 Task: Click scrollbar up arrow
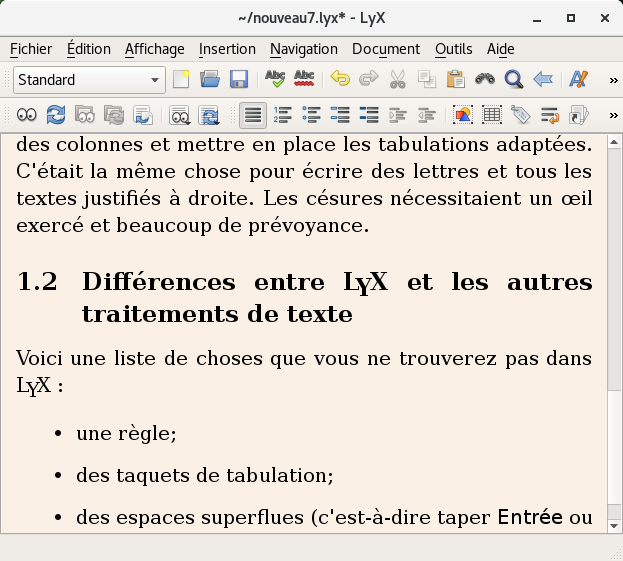pyautogui.click(x=614, y=142)
